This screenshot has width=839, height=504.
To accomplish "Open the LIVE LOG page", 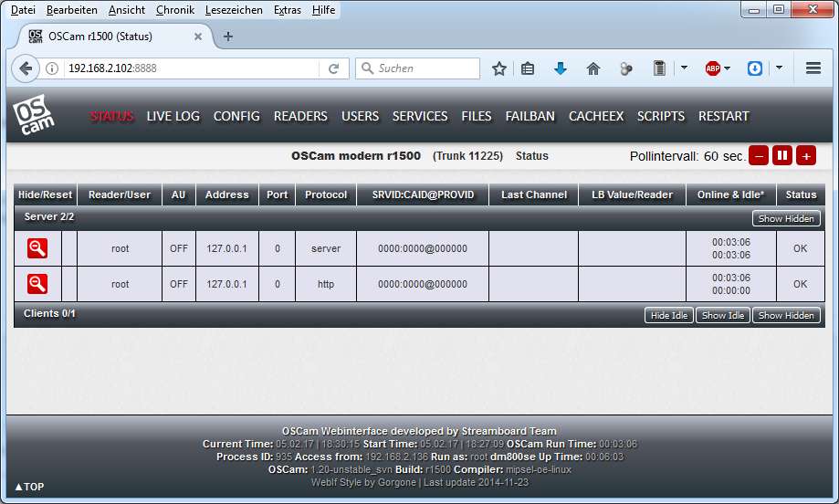I will tap(173, 116).
